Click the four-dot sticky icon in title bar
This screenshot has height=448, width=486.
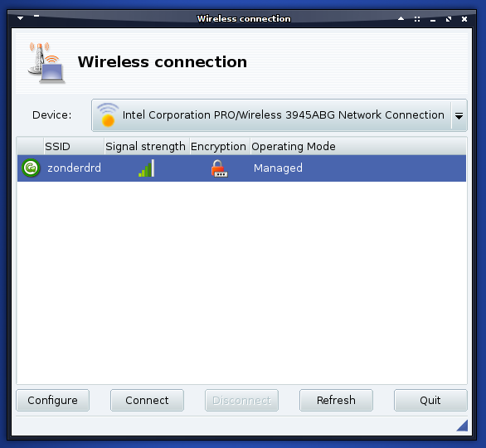point(417,19)
